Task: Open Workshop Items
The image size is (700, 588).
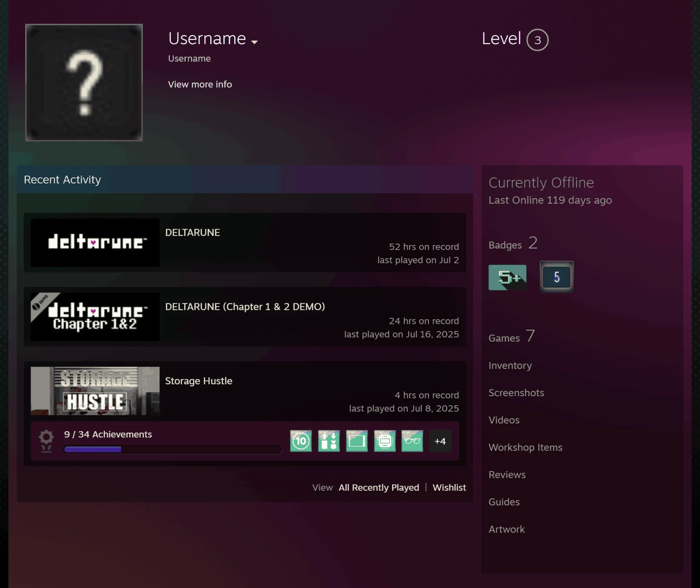Action: [x=525, y=447]
